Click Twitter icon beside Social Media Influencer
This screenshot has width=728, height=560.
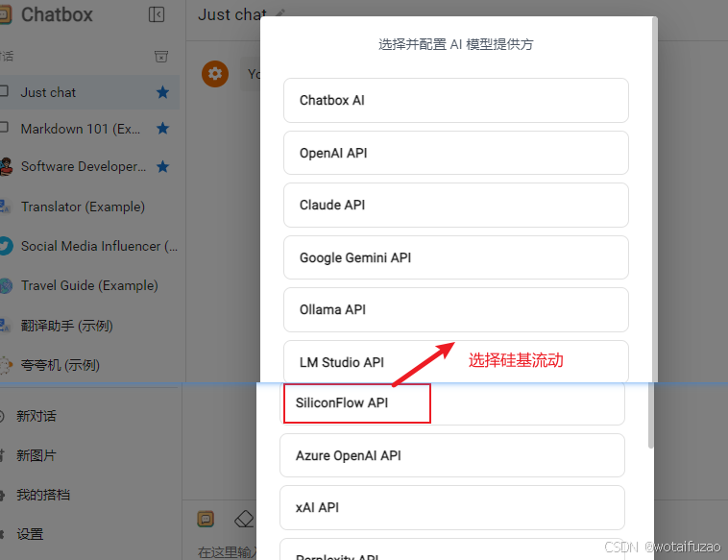point(6,246)
